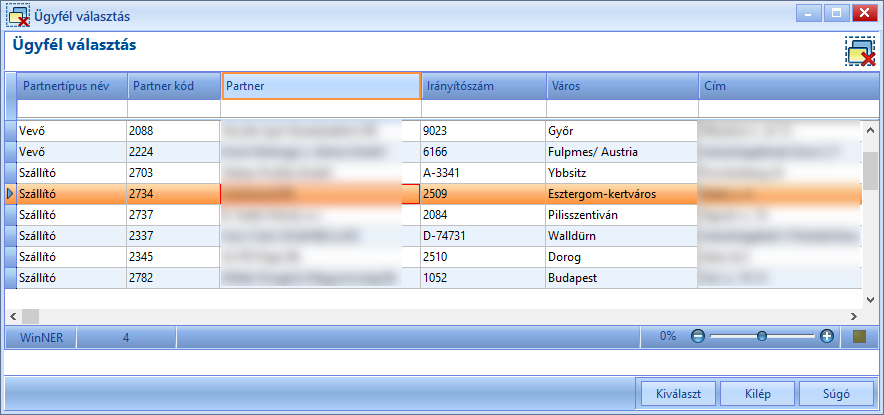Viewport: 884px width, 415px height.
Task: Click the vertical scrollbar down arrow
Action: click(869, 299)
